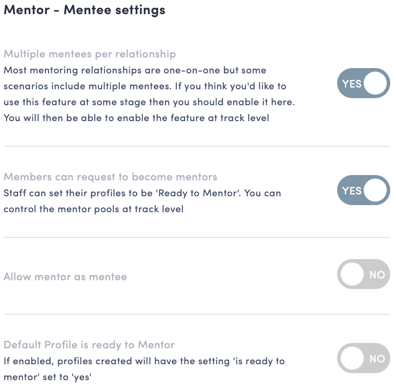Select the Members can request to become mentors label
The width and height of the screenshot is (396, 389).
click(x=110, y=177)
